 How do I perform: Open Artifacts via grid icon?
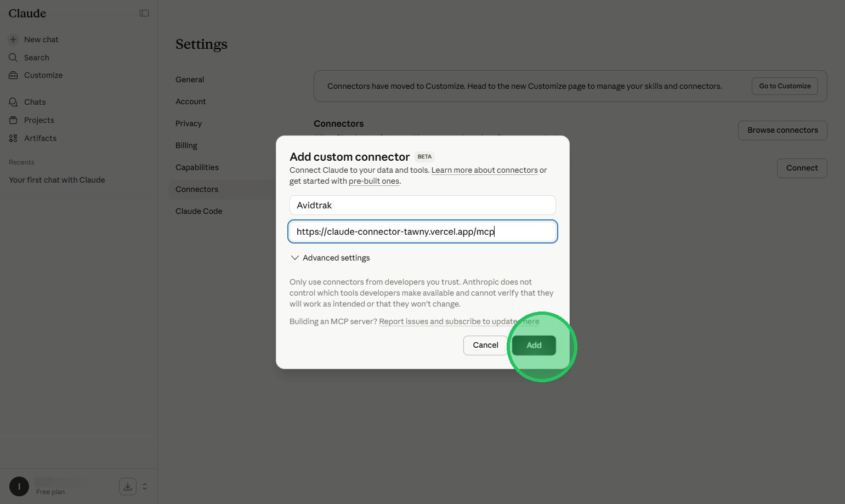tap(13, 138)
